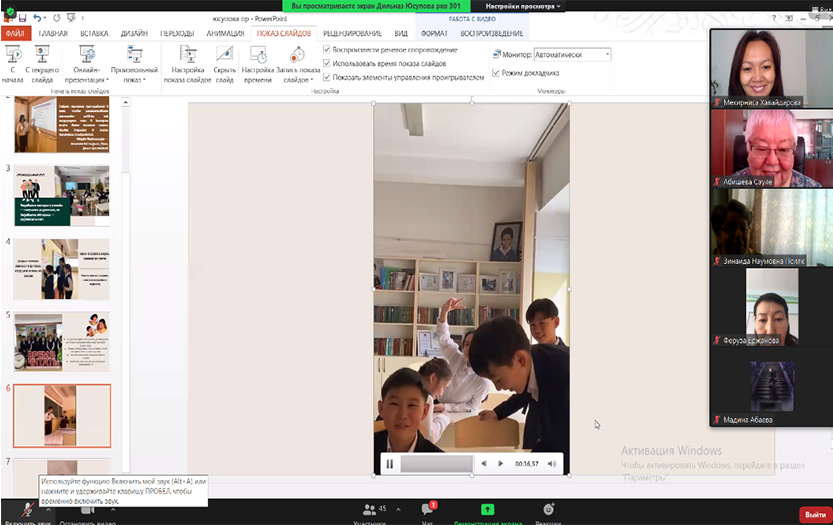833x525 pixels.
Task: Toggle 'Использовать время показа слайдов' checkbox
Action: click(328, 63)
